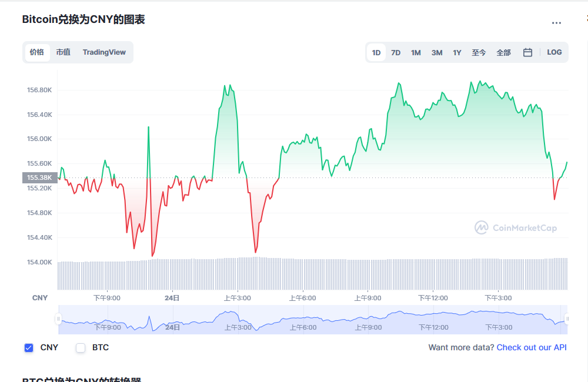The width and height of the screenshot is (588, 382).
Task: Select the 1M time range
Action: coord(416,52)
